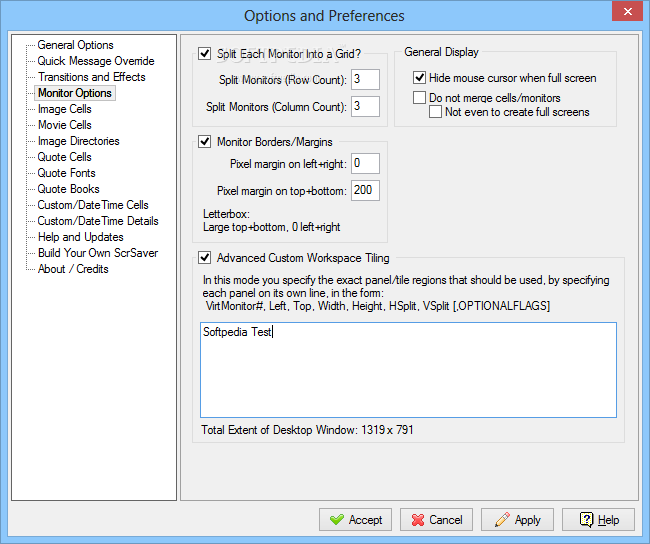This screenshot has width=650, height=544.
Task: Select Build Your Own ScrSaver item
Action: (98, 253)
